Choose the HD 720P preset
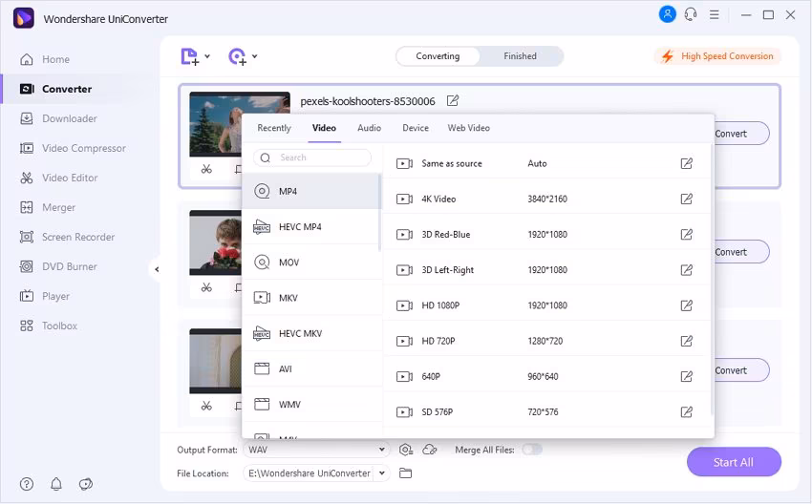The image size is (812, 504). click(x=547, y=341)
